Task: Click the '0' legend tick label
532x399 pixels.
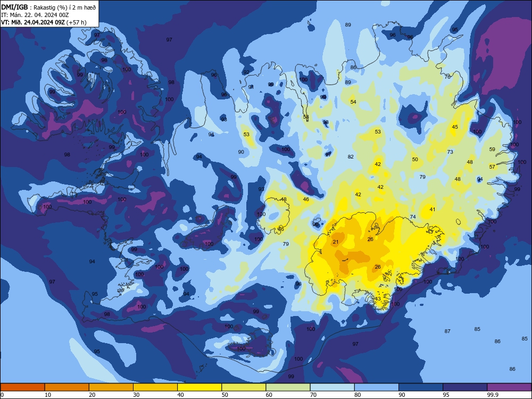Action: click(x=2, y=395)
